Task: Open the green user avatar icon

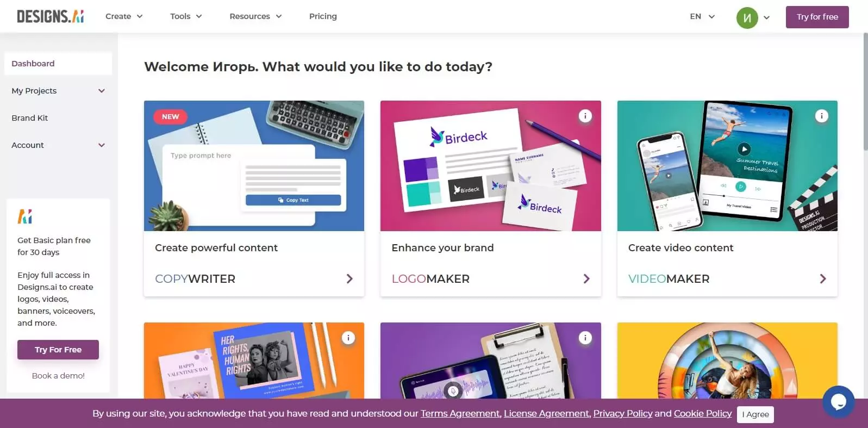Action: [747, 18]
